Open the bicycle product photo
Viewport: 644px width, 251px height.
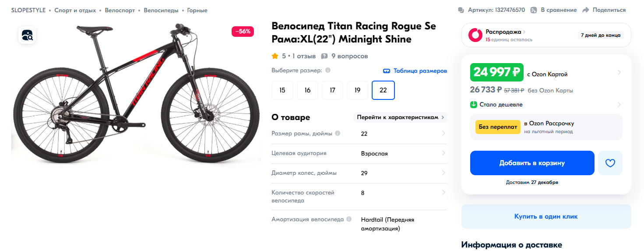coord(136,94)
